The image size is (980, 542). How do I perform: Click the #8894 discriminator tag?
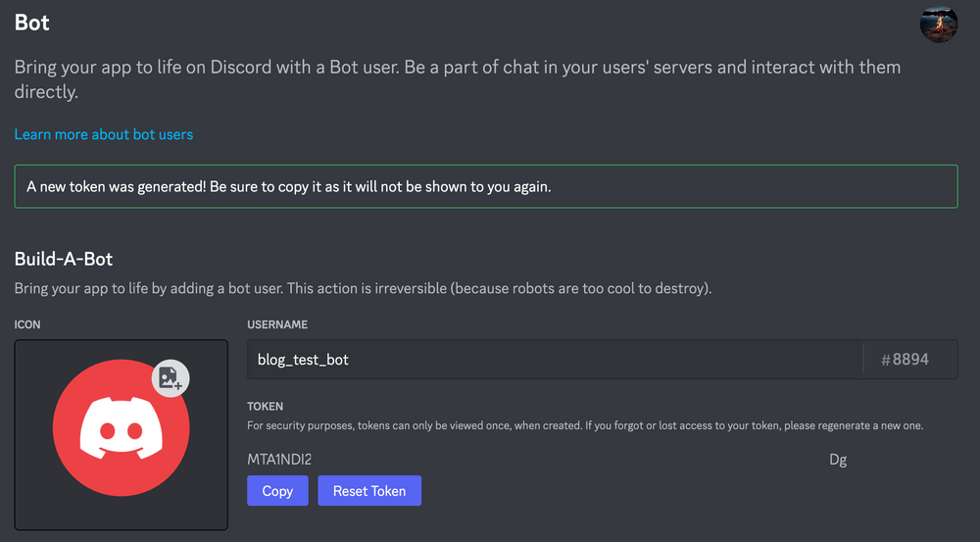pos(905,360)
